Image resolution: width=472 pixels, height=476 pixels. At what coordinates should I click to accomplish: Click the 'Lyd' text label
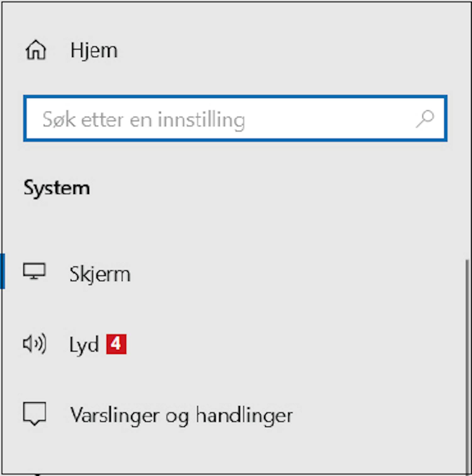click(x=84, y=345)
